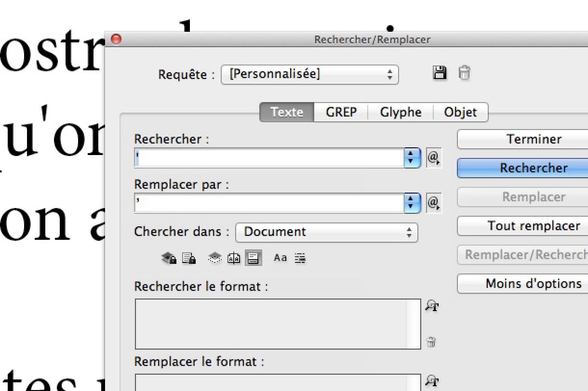Toggle the include master pages icon
588x391 pixels.
pos(234,258)
